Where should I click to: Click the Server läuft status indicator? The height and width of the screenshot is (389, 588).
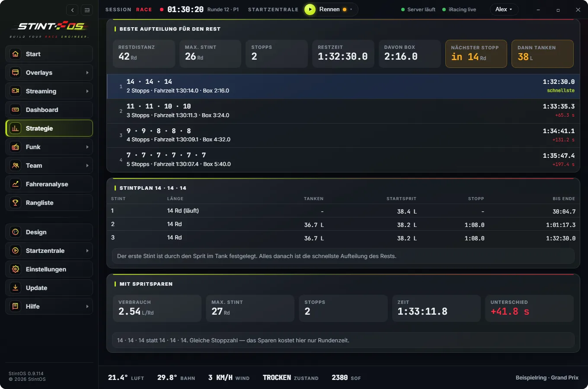point(418,10)
